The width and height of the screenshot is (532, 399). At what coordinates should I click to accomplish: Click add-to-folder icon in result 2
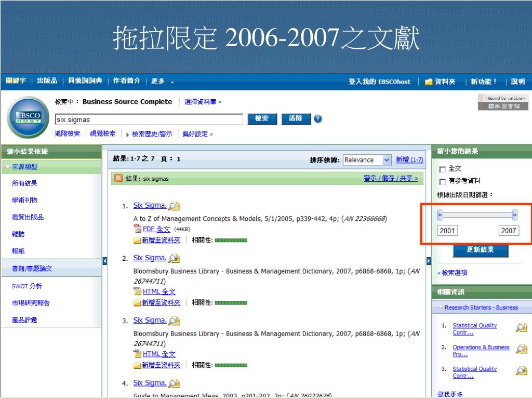coord(137,303)
